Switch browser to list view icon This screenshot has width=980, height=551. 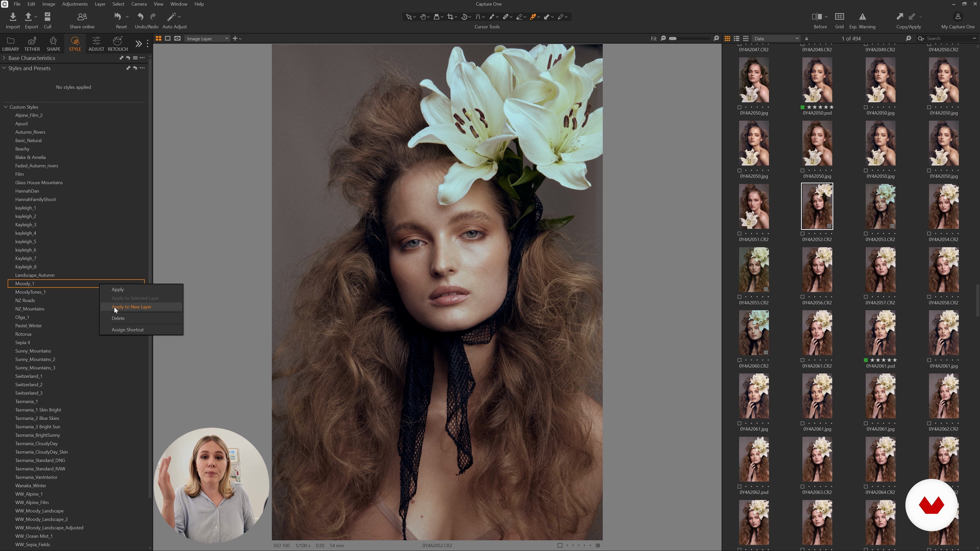[737, 39]
